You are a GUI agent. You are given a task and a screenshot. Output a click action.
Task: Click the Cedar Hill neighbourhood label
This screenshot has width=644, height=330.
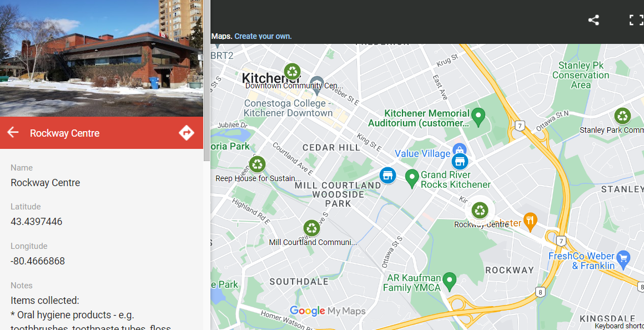[331, 148]
